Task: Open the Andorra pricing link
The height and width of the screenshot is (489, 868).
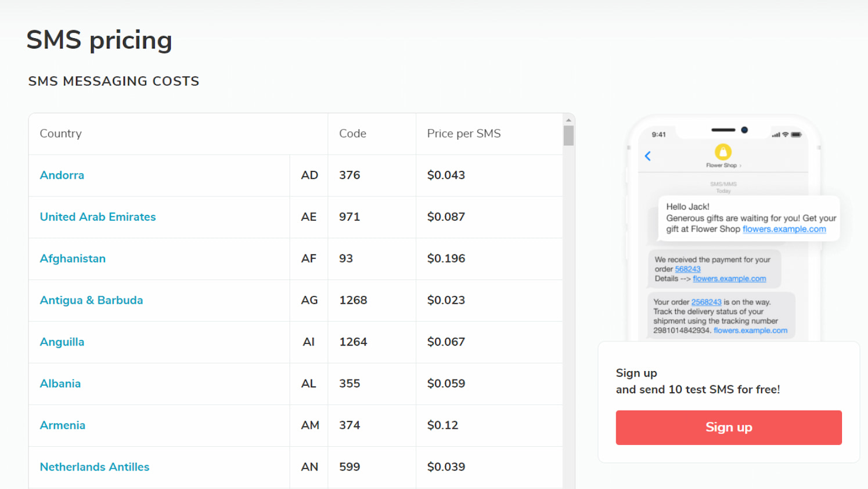Action: tap(62, 175)
